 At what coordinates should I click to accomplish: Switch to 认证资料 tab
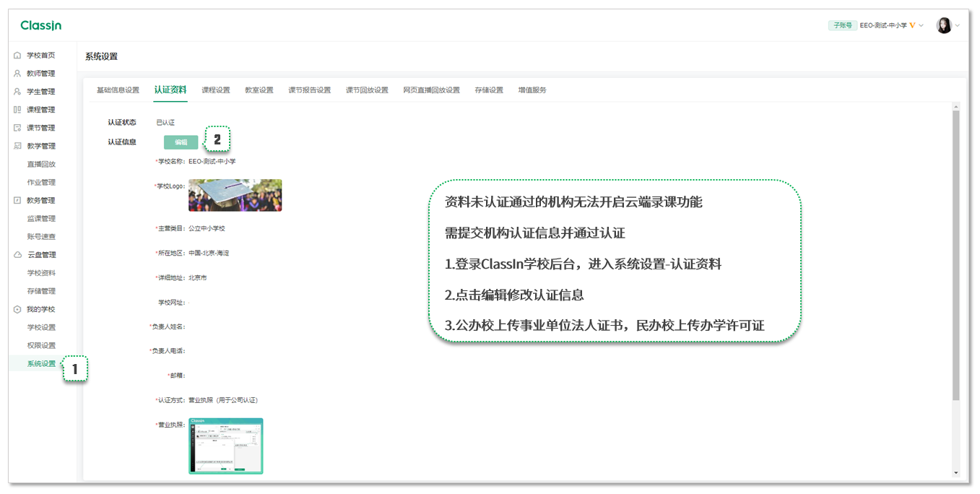[x=170, y=90]
